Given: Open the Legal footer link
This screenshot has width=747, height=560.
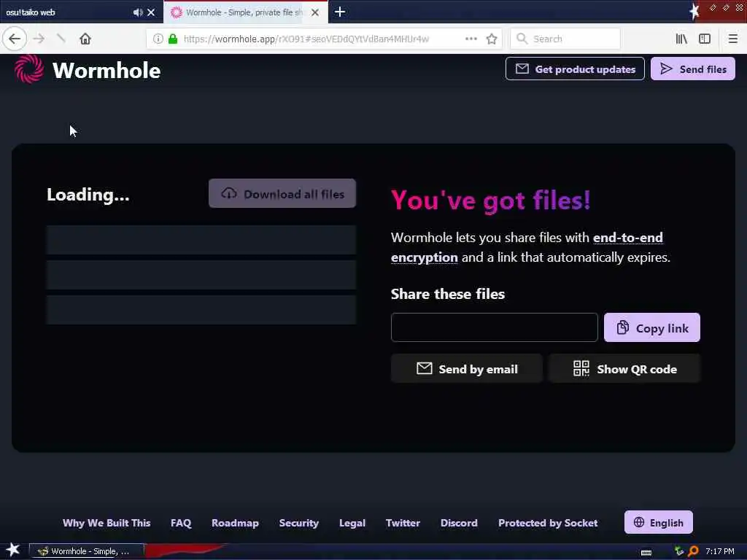Looking at the screenshot, I should point(352,523).
